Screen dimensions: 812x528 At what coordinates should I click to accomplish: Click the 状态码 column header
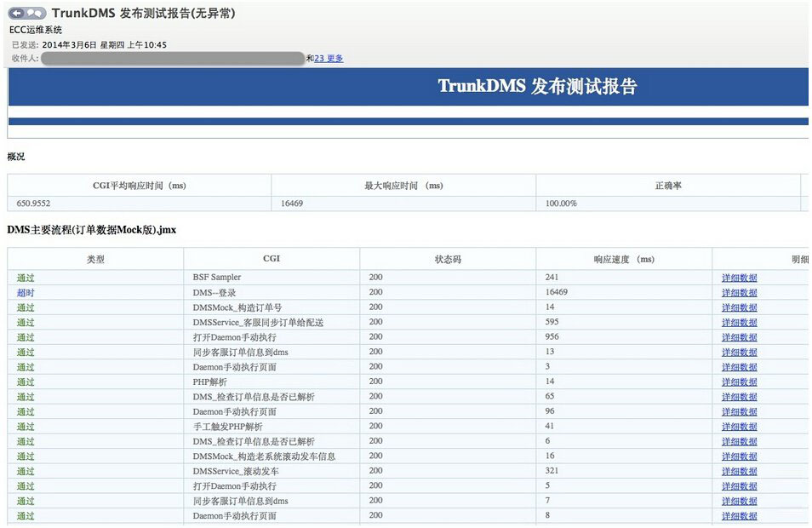pos(448,259)
